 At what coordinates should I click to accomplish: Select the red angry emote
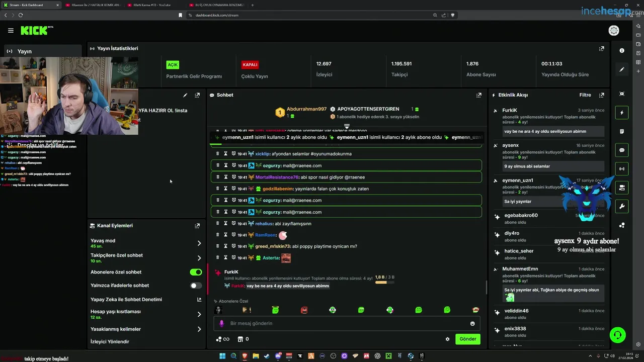coord(304,310)
